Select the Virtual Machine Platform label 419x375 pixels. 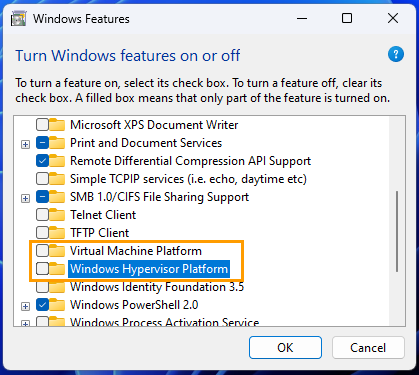[x=136, y=251]
